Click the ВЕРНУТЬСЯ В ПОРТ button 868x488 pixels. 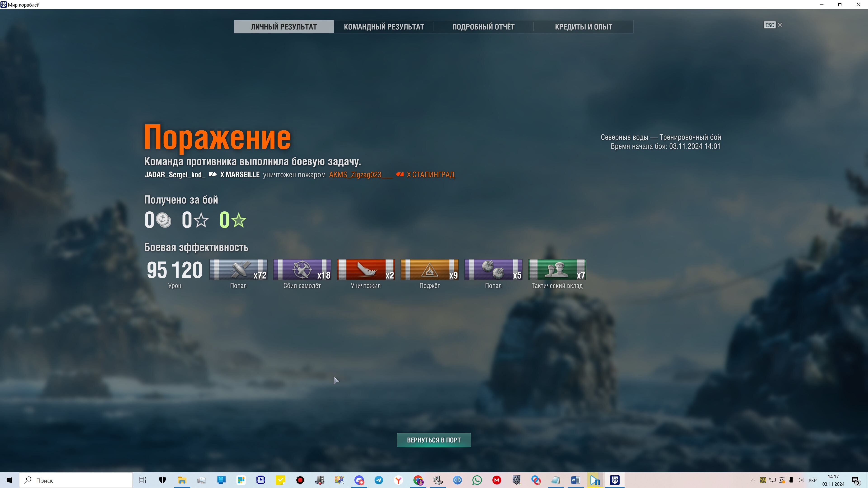coord(434,440)
